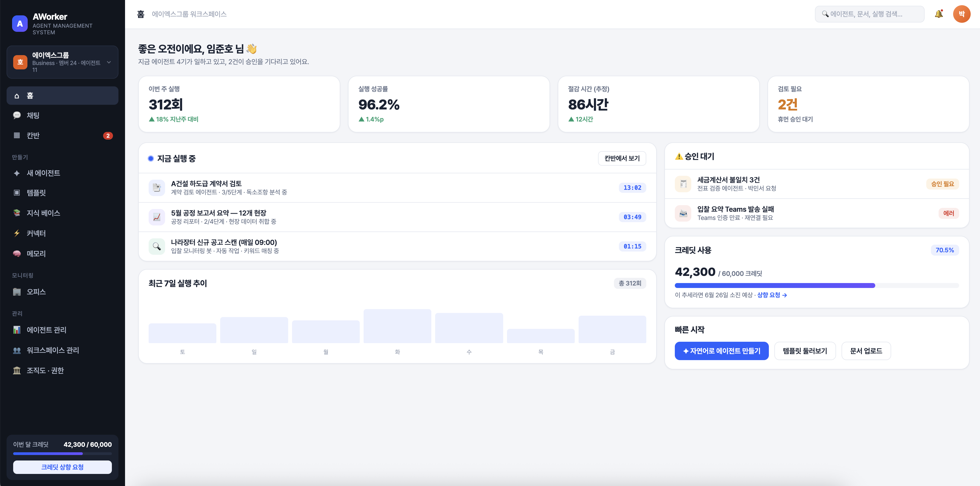Open the 세금계산서 불일치 3건 item
The image size is (980, 486).
click(x=816, y=184)
